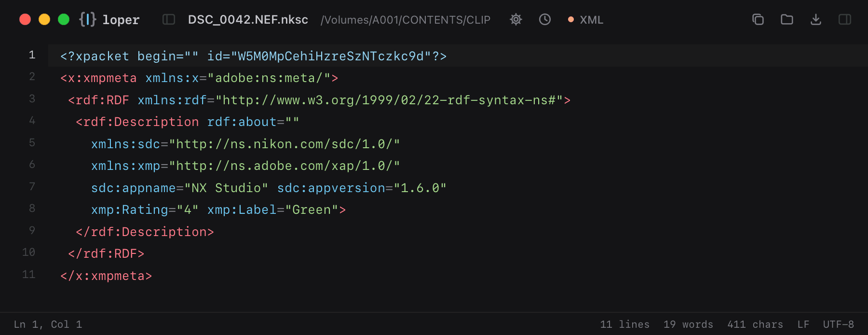Click the closing rdf:Description tag

(145, 232)
